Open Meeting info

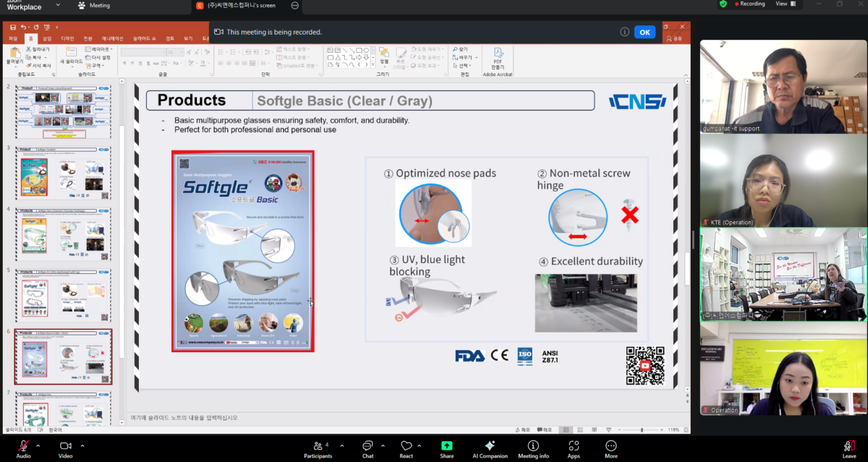[533, 446]
